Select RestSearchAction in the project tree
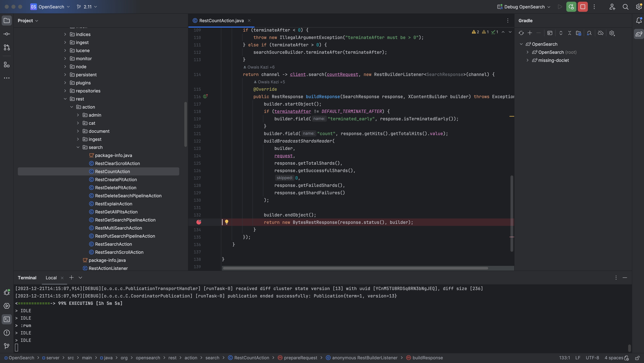 coord(113,244)
